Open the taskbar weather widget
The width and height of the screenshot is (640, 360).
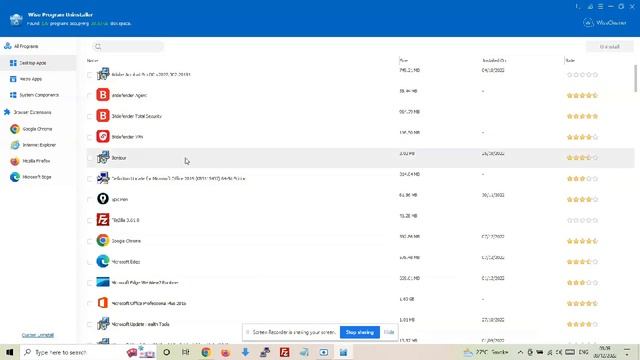click(x=486, y=352)
